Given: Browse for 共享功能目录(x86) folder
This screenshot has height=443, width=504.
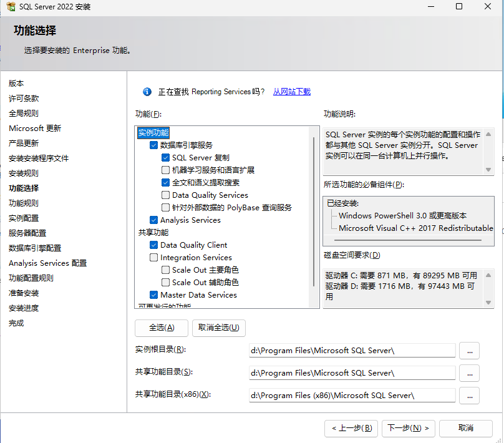Looking at the screenshot, I should 469,396.
